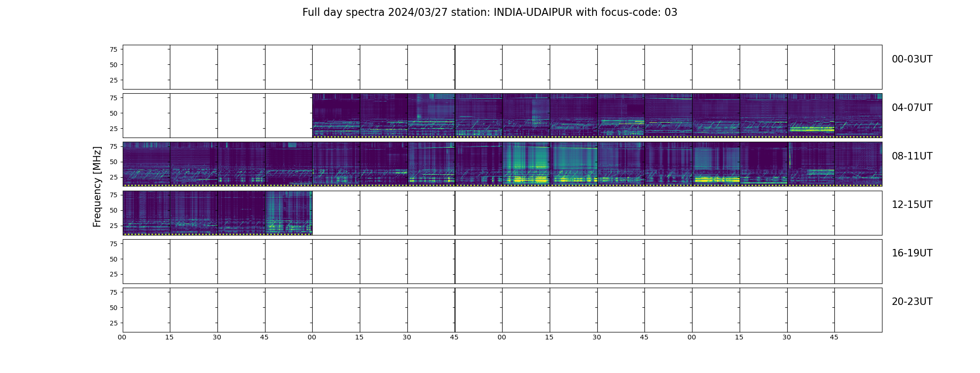Click the last empty panel of the 20-23UT row
Screen dimensions: 980x373
point(858,310)
